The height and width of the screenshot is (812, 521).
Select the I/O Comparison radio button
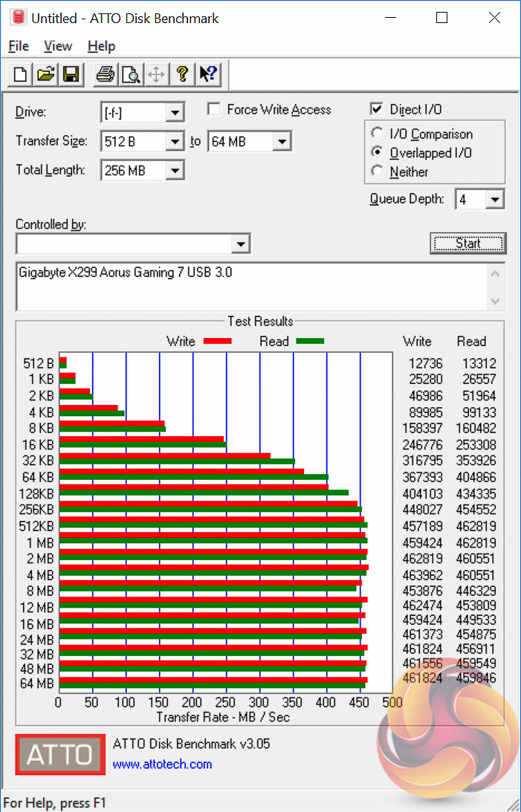(377, 134)
